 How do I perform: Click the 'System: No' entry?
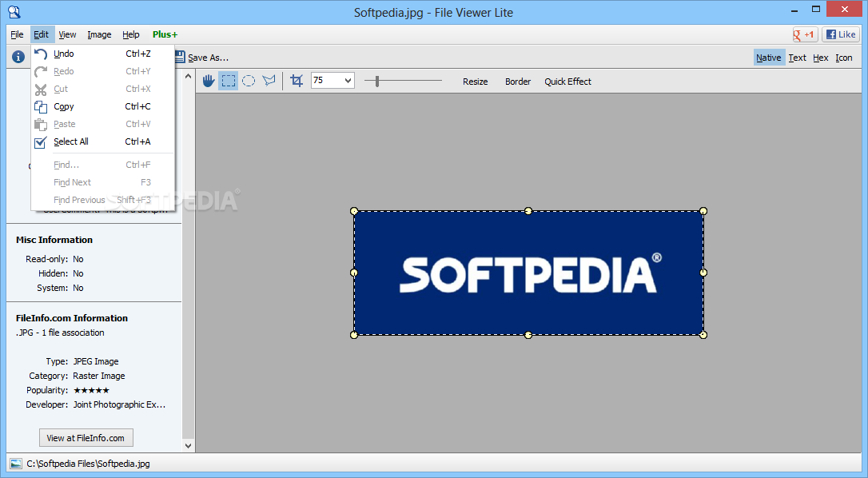pos(60,288)
